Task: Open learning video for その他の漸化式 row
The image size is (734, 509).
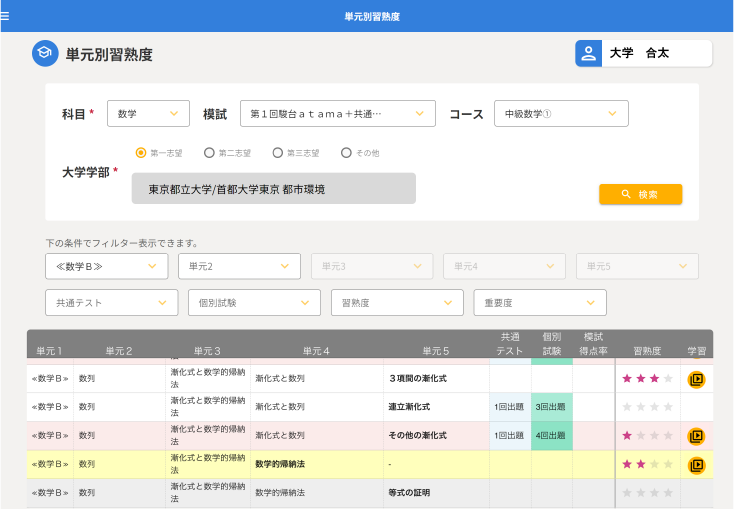Action: pos(697,436)
